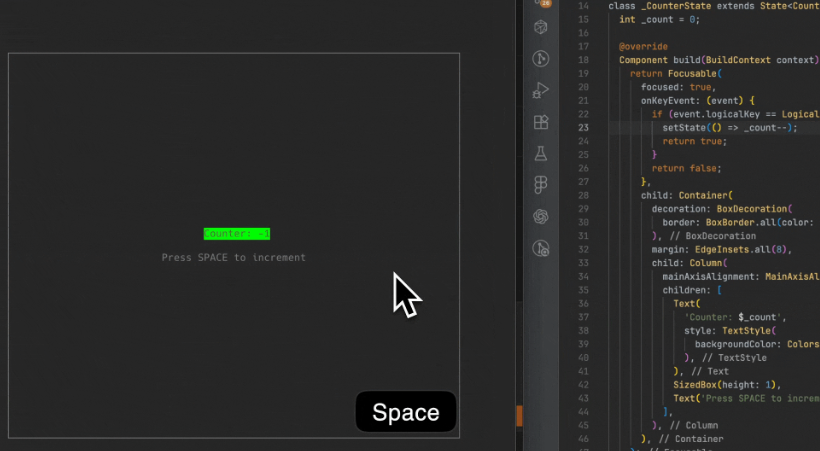Click 'border: BoxBorder.all(color:' on line 30
Viewport: 820px width, 451px height.
point(738,222)
